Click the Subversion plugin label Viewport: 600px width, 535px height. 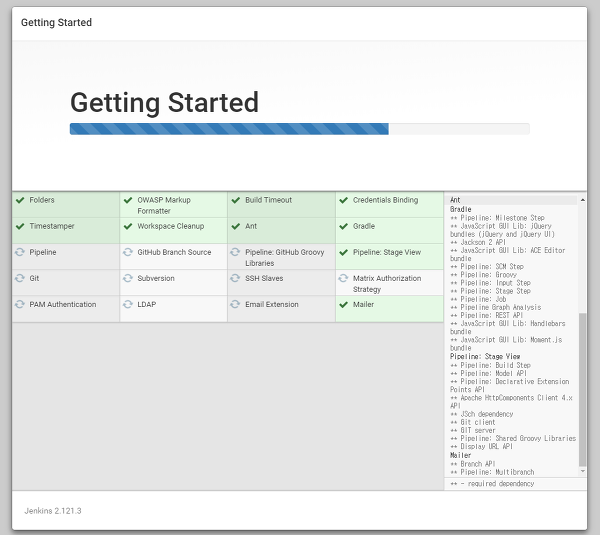click(156, 278)
